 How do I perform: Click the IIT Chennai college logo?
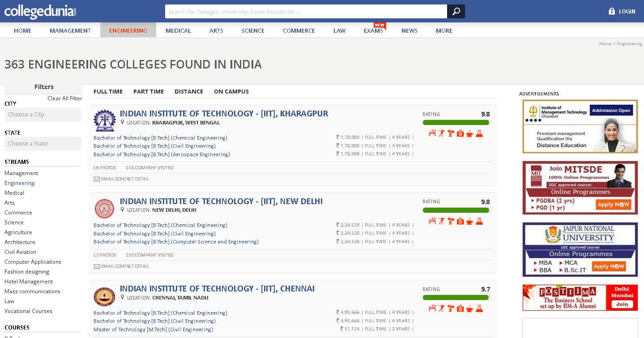pyautogui.click(x=104, y=296)
